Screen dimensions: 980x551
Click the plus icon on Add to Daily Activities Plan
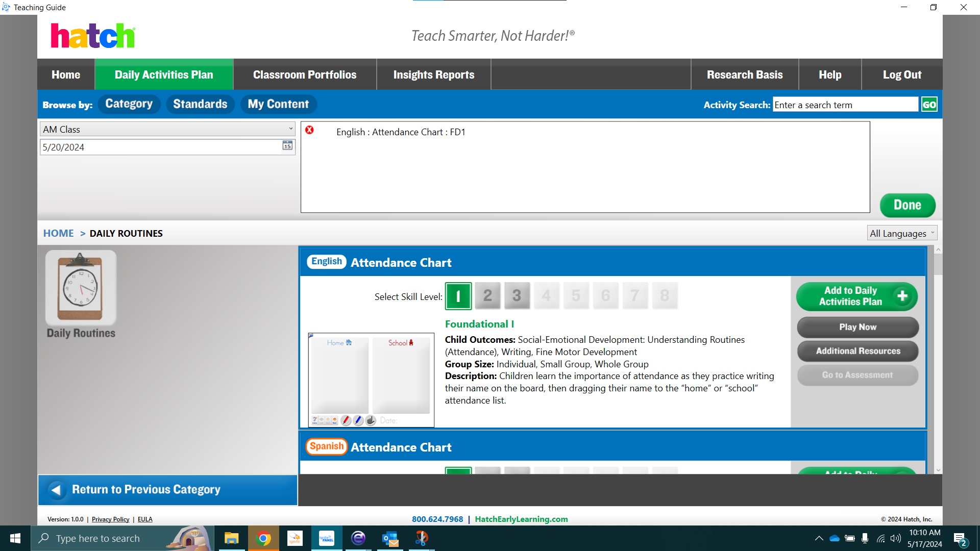pos(903,296)
